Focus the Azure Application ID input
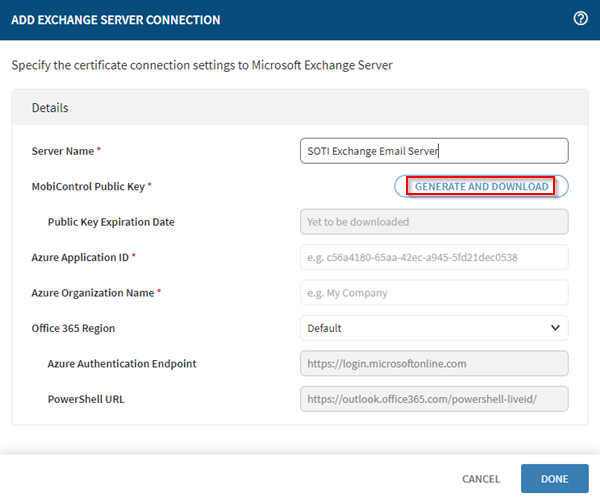This screenshot has height=501, width=600. [434, 257]
